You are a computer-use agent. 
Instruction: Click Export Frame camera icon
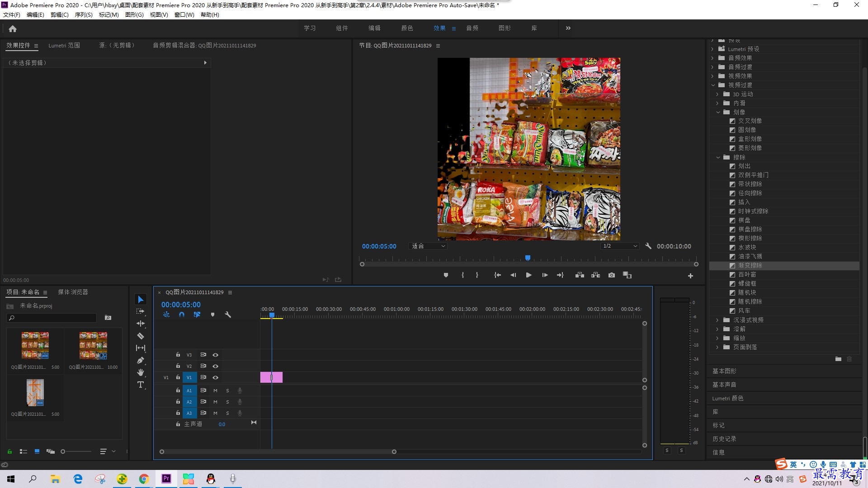612,275
